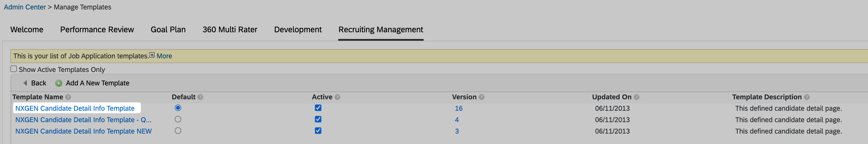Click the green Add A New Template icon
The height and width of the screenshot is (144, 868).
[59, 83]
